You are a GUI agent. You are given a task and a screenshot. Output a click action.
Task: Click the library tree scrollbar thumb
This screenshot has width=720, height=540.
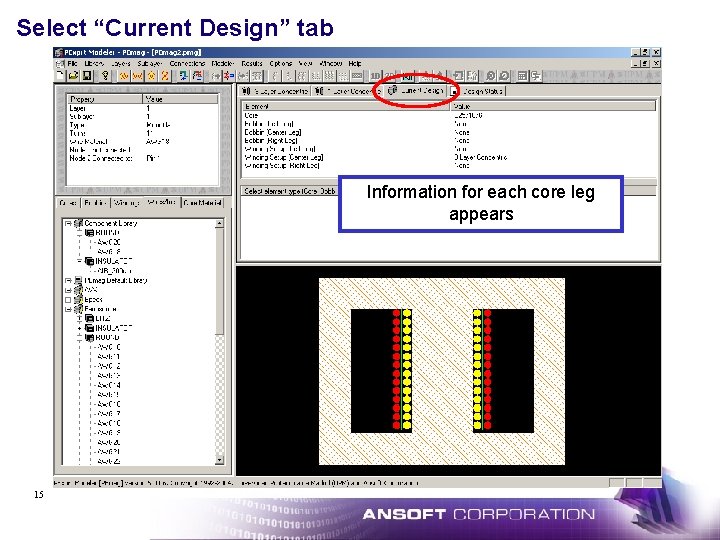[x=219, y=281]
